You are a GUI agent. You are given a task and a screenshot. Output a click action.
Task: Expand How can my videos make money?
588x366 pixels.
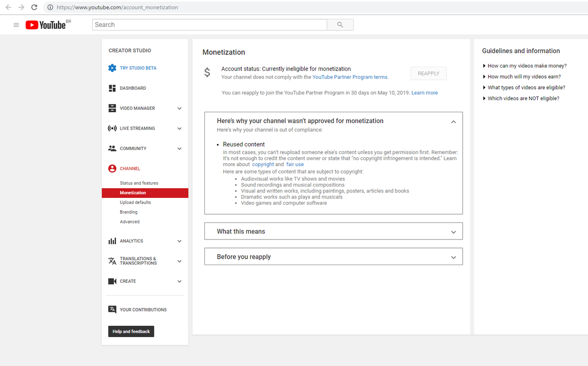(524, 66)
